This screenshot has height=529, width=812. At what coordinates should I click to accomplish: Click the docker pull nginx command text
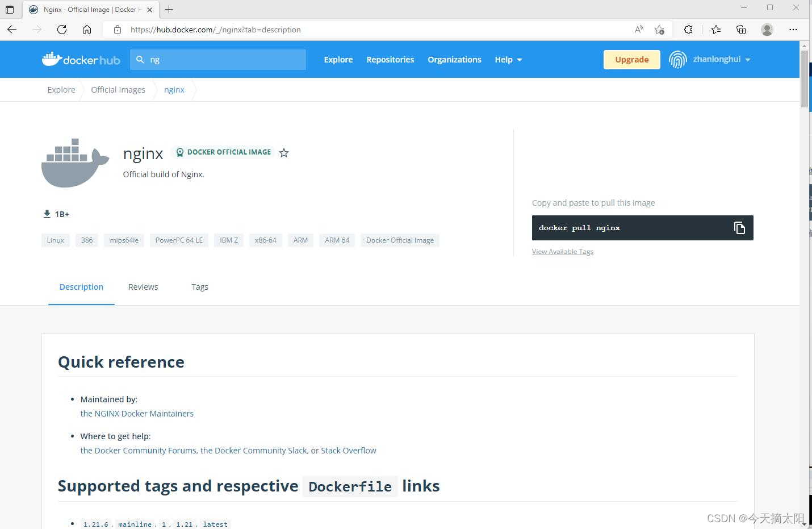(x=579, y=228)
